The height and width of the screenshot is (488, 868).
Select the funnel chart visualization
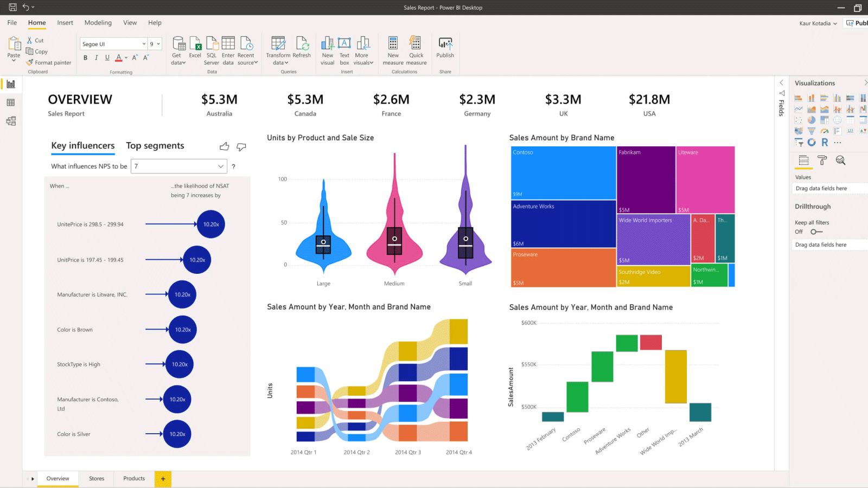pos(812,131)
